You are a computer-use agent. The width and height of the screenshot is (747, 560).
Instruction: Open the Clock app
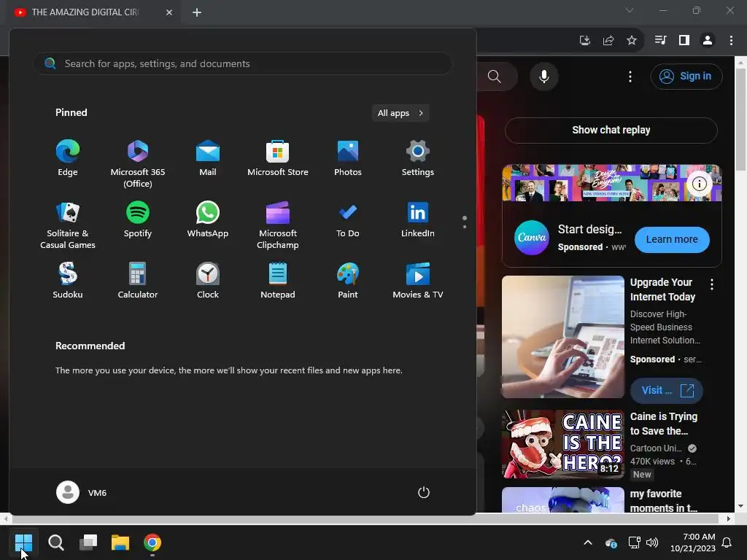(208, 281)
